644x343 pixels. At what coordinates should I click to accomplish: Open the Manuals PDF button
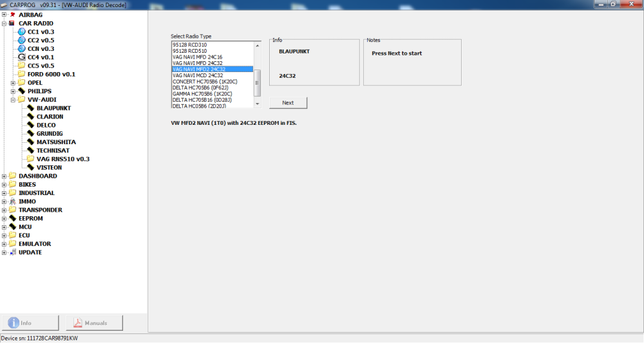(94, 323)
